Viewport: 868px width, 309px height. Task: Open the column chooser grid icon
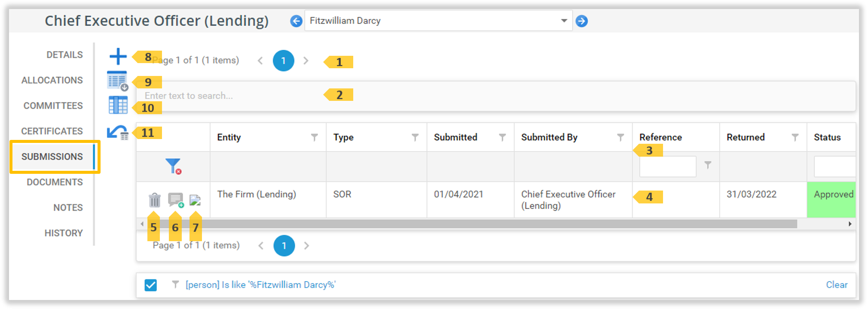(118, 105)
